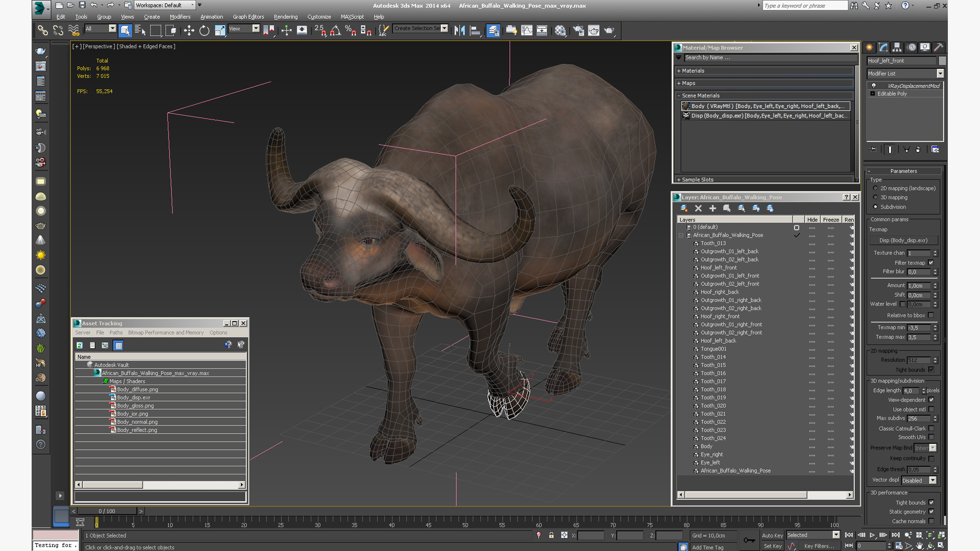This screenshot has height=551, width=980.
Task: Open the Select by Name tool
Action: pos(140,31)
